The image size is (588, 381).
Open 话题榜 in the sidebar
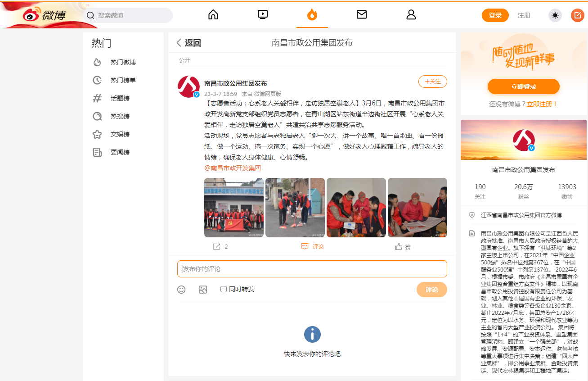click(x=120, y=98)
